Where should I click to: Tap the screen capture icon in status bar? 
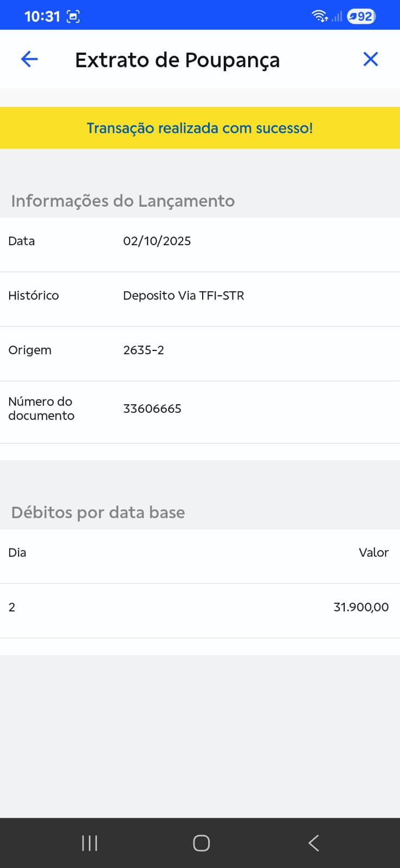73,16
